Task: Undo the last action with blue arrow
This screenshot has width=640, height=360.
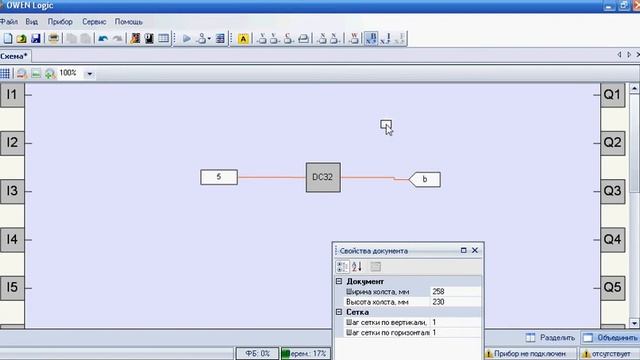Action: pos(103,38)
